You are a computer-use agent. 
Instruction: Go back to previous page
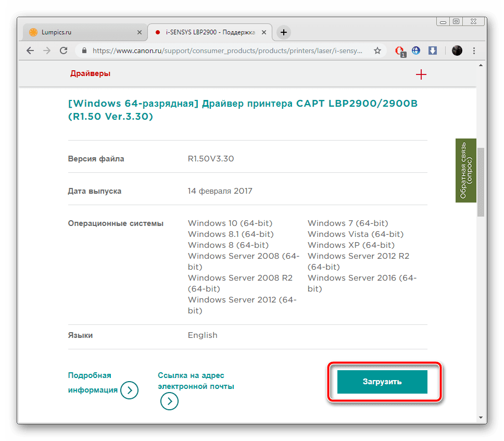pos(30,51)
